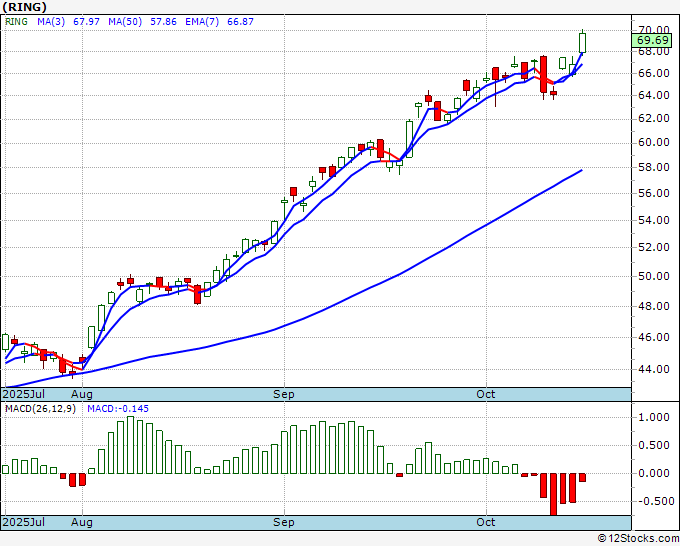Click the 50.00 price axis label
This screenshot has width=680, height=546.
pyautogui.click(x=654, y=276)
